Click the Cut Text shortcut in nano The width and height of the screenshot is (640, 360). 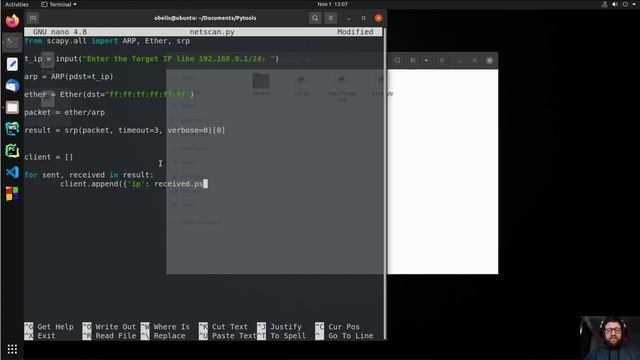(x=224, y=327)
